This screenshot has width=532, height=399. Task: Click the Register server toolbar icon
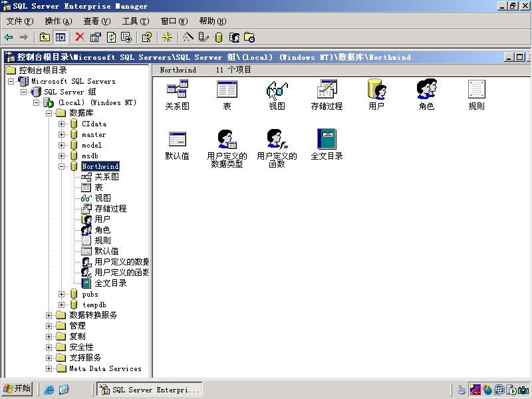pos(203,37)
